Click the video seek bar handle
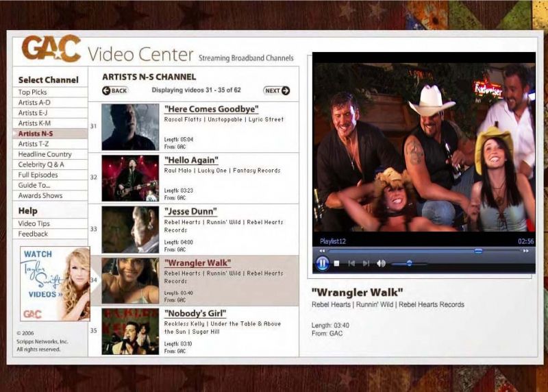This screenshot has height=392, width=548. [x=478, y=251]
